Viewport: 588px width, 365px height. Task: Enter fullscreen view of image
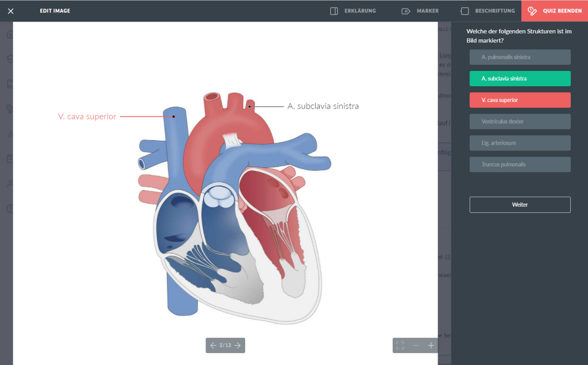pyautogui.click(x=400, y=345)
